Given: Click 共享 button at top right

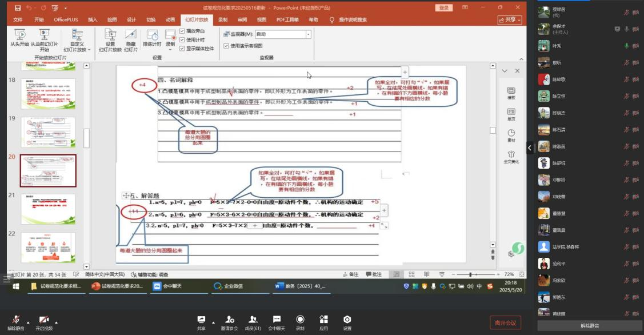Looking at the screenshot, I should tap(510, 19).
